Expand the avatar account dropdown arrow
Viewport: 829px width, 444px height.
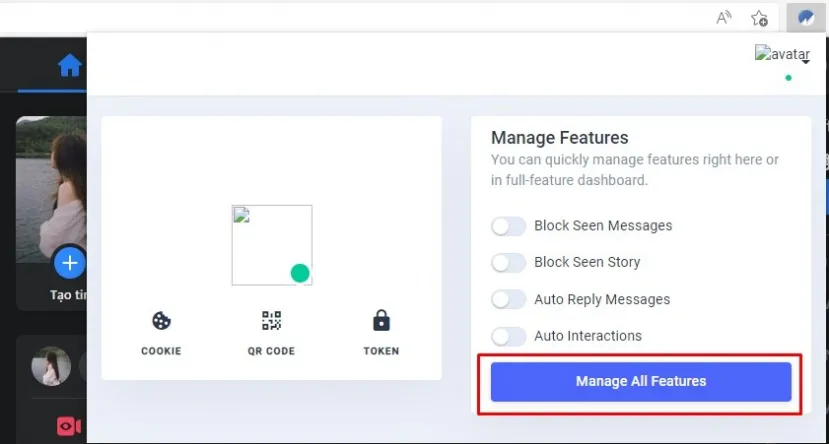[x=805, y=62]
